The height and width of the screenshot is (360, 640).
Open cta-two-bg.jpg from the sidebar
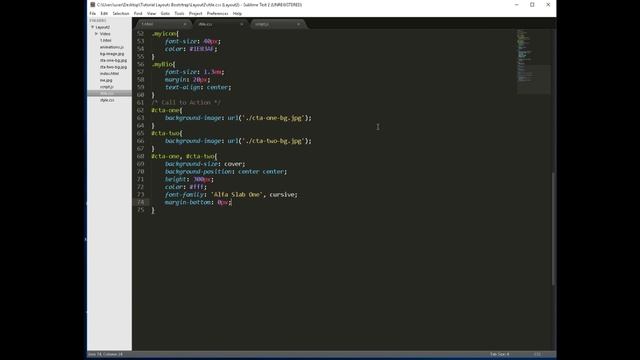click(113, 67)
